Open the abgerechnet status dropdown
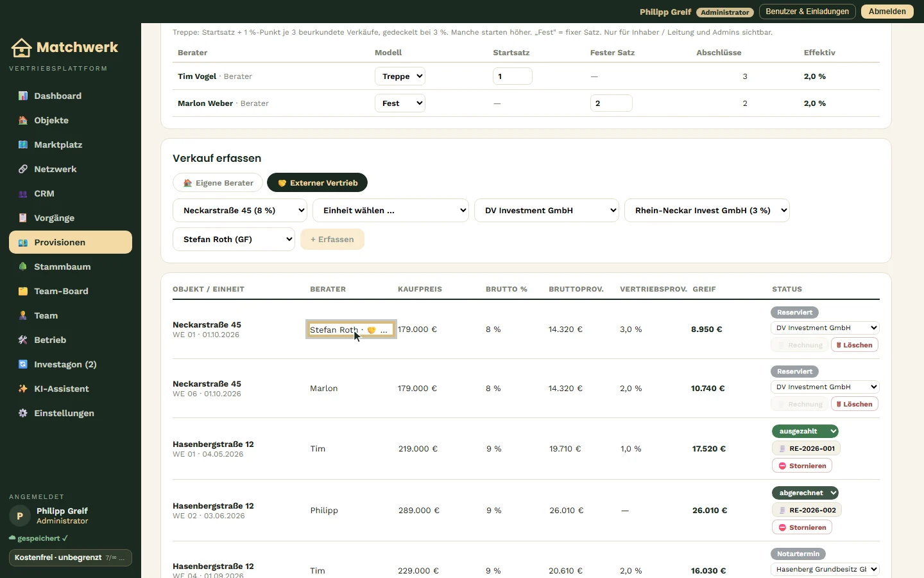The image size is (924, 578). point(805,493)
